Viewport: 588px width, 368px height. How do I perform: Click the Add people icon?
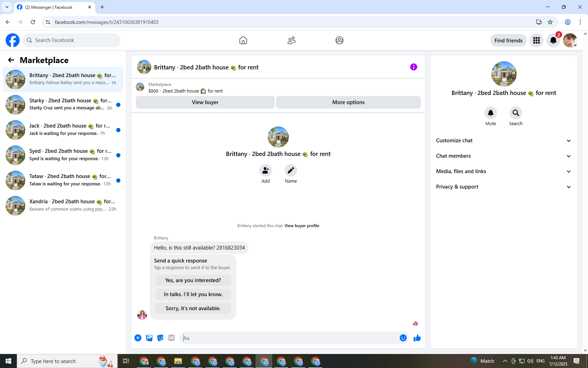pyautogui.click(x=266, y=170)
